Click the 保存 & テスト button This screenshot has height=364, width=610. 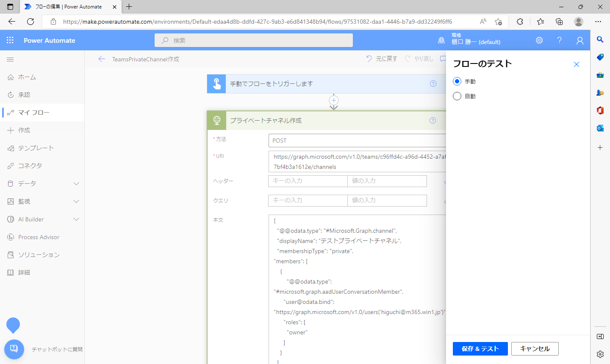(480, 349)
